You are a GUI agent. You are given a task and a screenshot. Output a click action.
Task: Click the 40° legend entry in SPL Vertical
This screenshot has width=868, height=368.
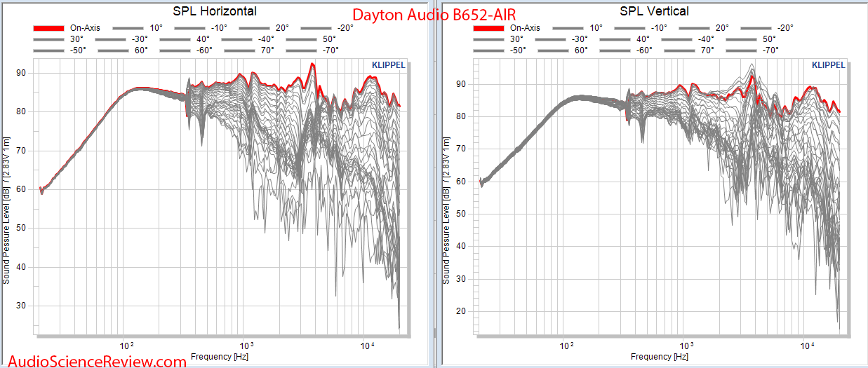click(x=625, y=39)
